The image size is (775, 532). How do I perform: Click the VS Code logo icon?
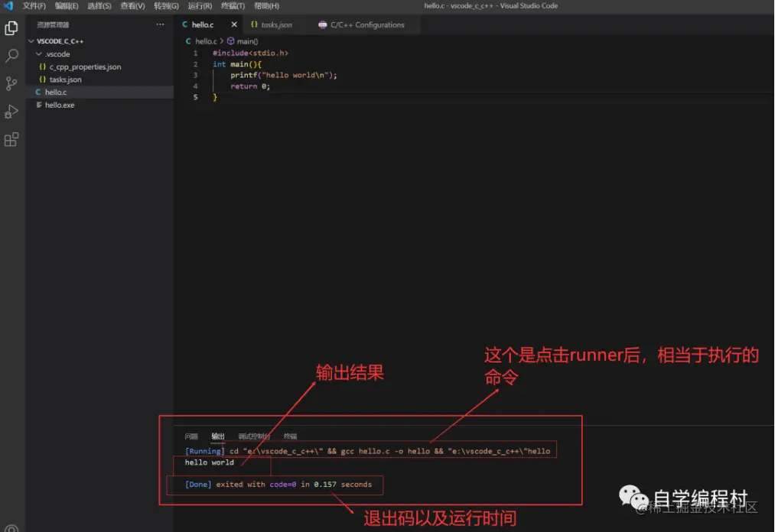click(8, 6)
